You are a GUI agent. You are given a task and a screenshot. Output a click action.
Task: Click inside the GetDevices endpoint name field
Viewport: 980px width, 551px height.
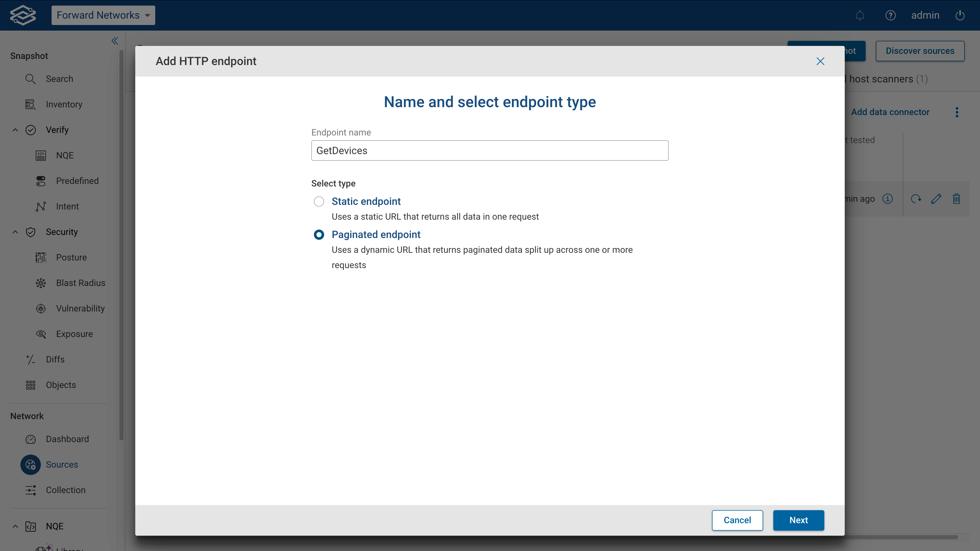[489, 151]
